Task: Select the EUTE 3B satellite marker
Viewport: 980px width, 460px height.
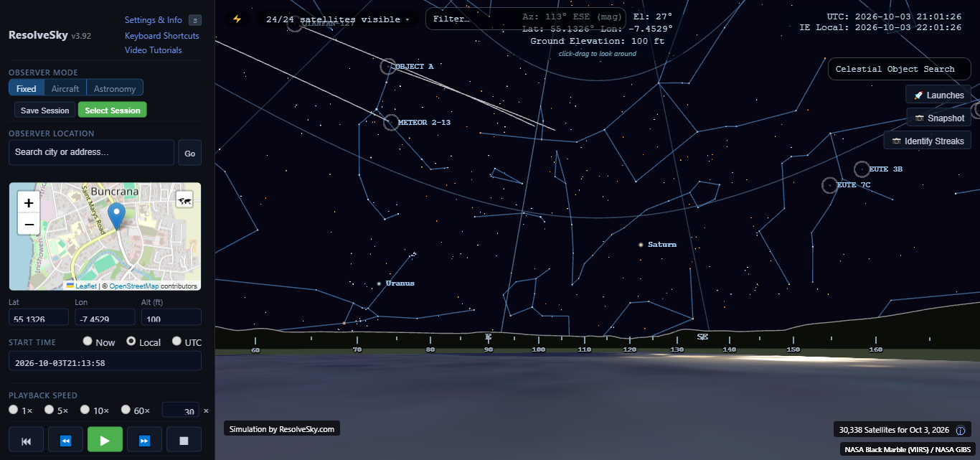Action: point(862,169)
